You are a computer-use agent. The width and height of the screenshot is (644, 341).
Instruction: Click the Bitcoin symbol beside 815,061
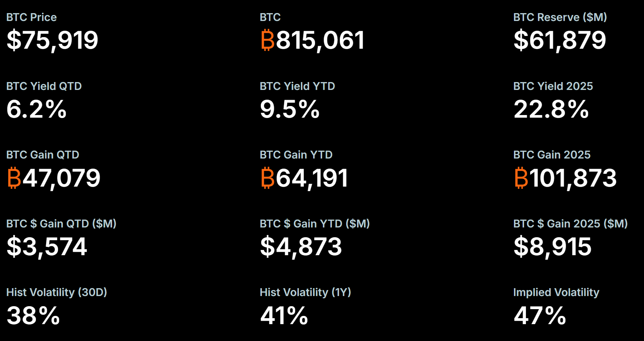267,40
